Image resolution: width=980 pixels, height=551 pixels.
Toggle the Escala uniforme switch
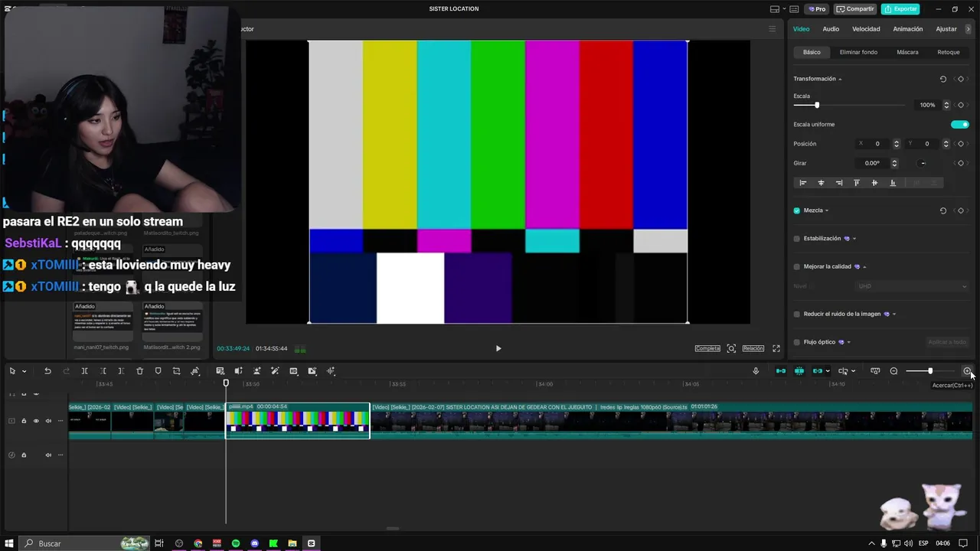pyautogui.click(x=960, y=124)
